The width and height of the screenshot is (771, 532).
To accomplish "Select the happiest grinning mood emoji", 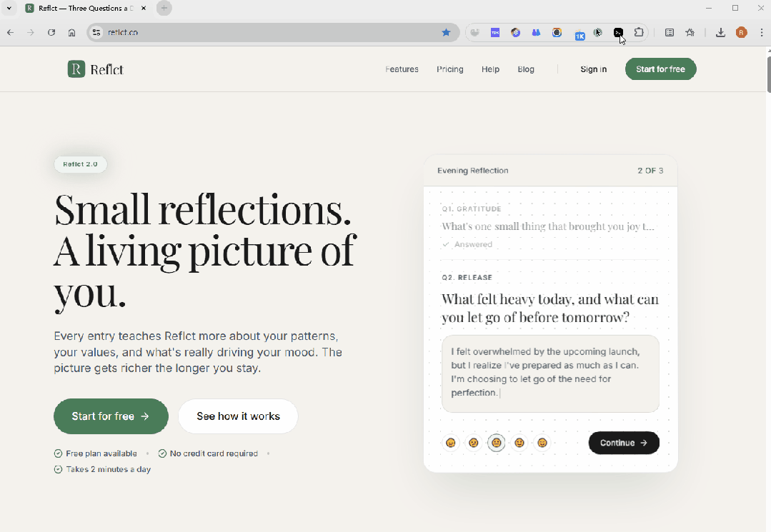I will [x=542, y=443].
